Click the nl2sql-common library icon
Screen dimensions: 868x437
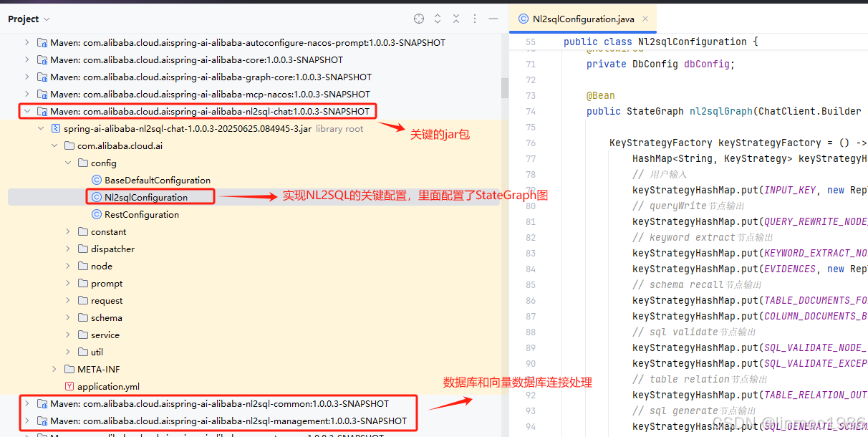coord(42,403)
